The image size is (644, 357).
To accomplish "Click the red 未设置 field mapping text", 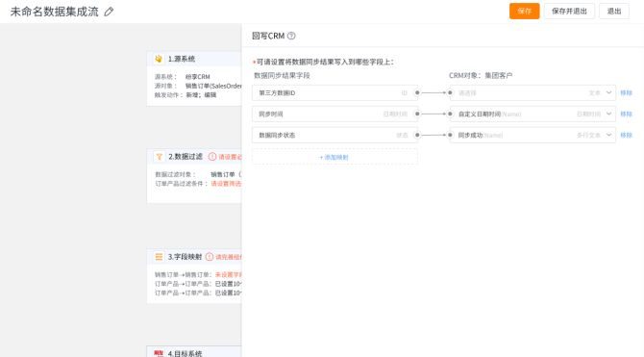I will 229,274.
